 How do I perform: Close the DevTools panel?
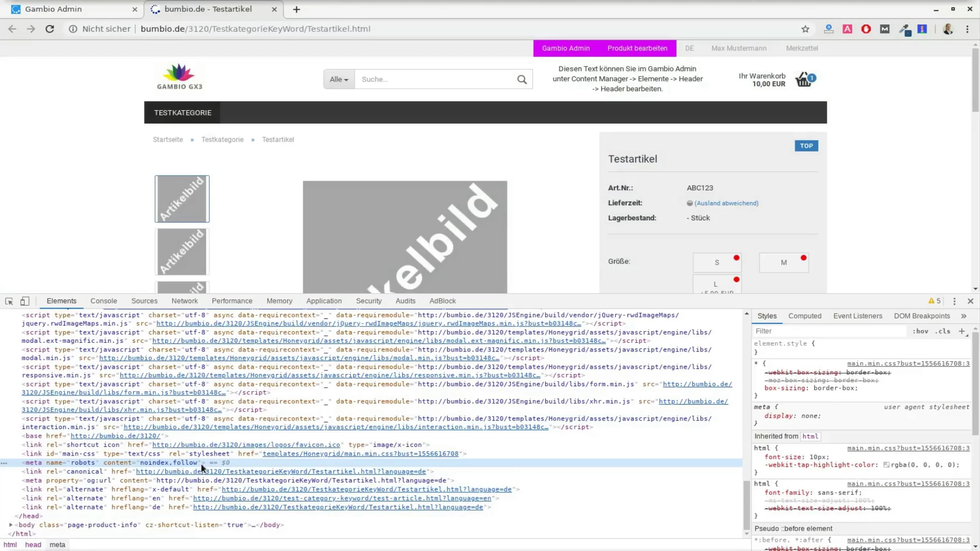[x=971, y=301]
